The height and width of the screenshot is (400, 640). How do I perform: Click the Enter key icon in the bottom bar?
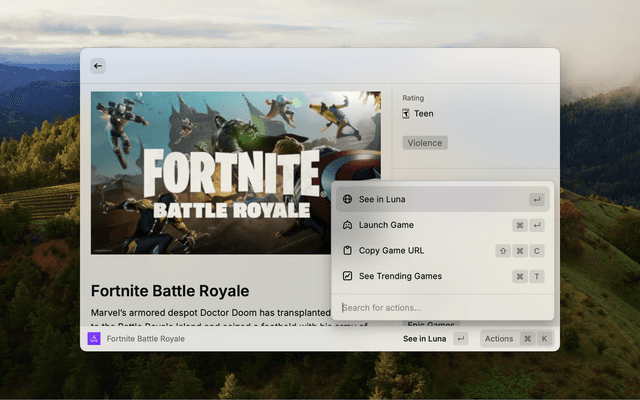(x=460, y=339)
